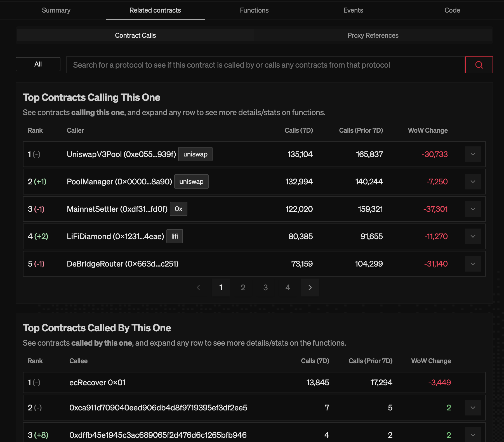Screen dimensions: 504x442
Task: Click the next page arrow
Action: click(310, 287)
